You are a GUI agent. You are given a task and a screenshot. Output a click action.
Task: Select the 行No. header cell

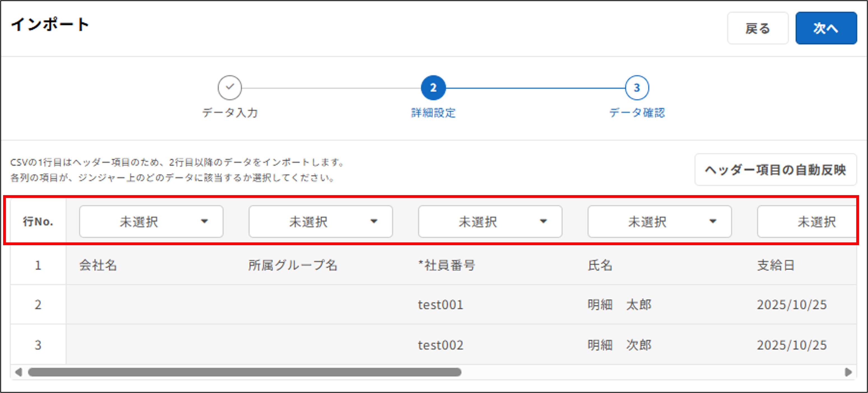38,221
